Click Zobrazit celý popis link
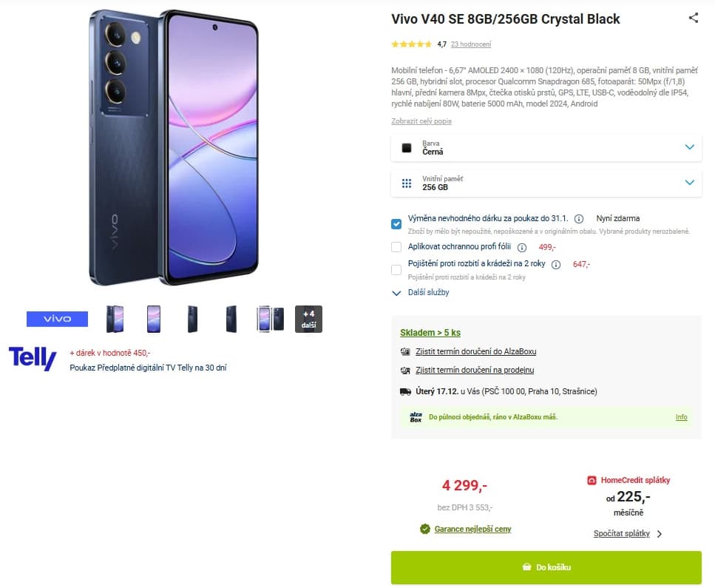This screenshot has height=588, width=715. (x=421, y=121)
